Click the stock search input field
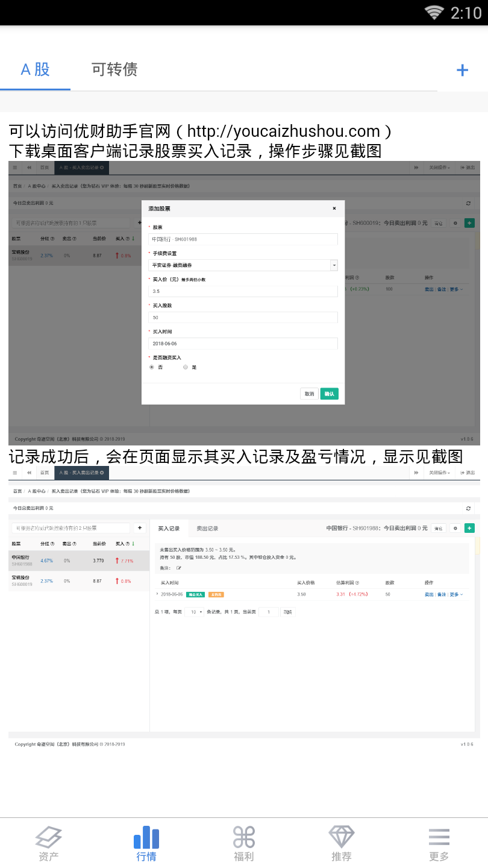Screen dimensions: 488x868 point(72,527)
